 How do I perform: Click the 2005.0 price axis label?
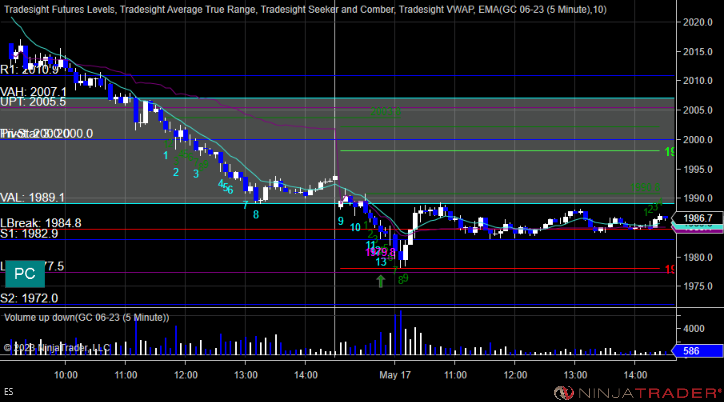pyautogui.click(x=698, y=110)
